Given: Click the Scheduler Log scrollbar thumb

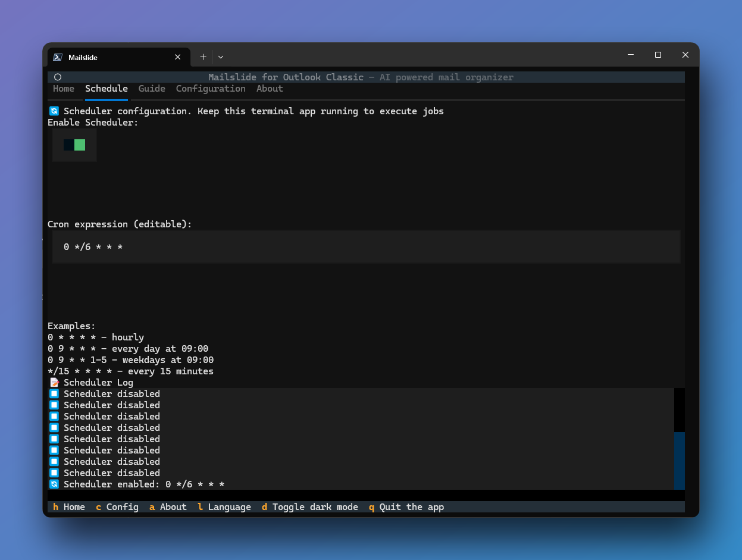Looking at the screenshot, I should [679, 460].
